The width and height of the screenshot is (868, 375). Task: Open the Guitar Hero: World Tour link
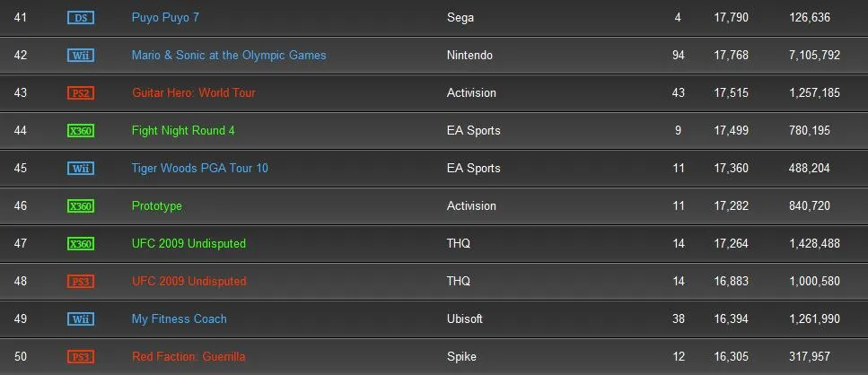(x=193, y=93)
